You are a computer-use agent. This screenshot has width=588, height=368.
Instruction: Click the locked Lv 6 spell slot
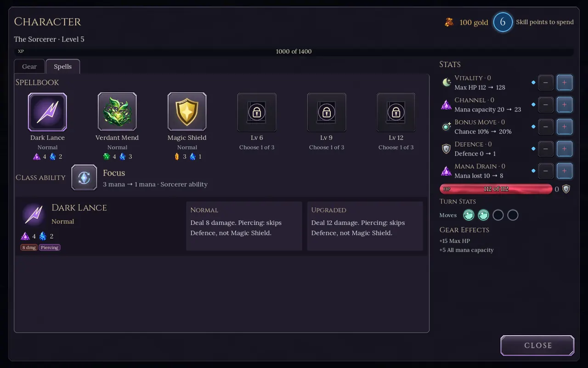[257, 112]
